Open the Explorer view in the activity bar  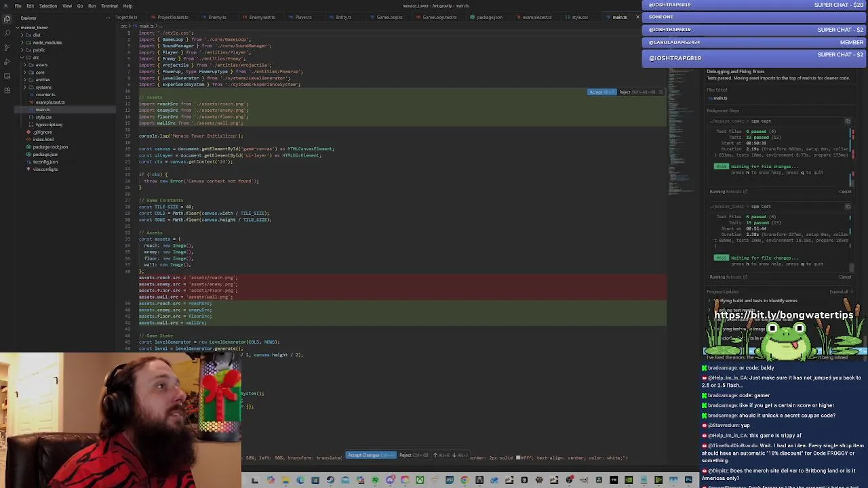click(7, 19)
